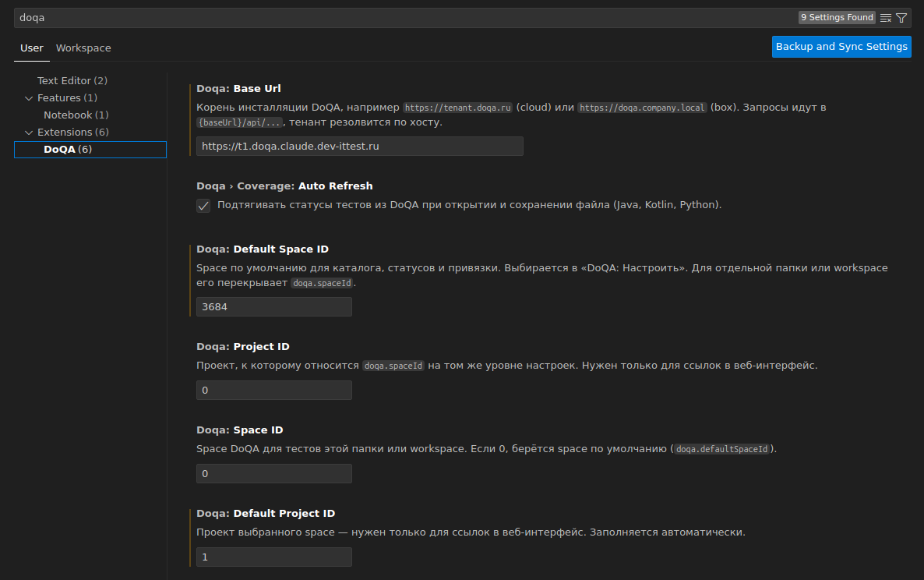
Task: Click the 9 Settings Found badge
Action: [837, 18]
